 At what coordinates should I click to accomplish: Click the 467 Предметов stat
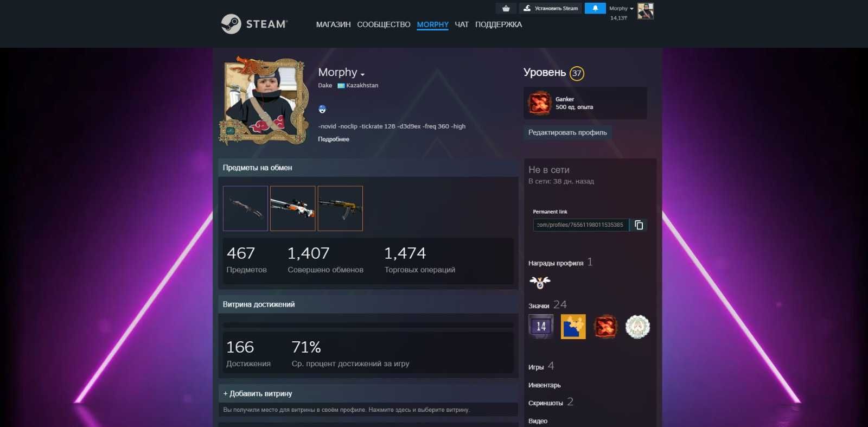246,259
